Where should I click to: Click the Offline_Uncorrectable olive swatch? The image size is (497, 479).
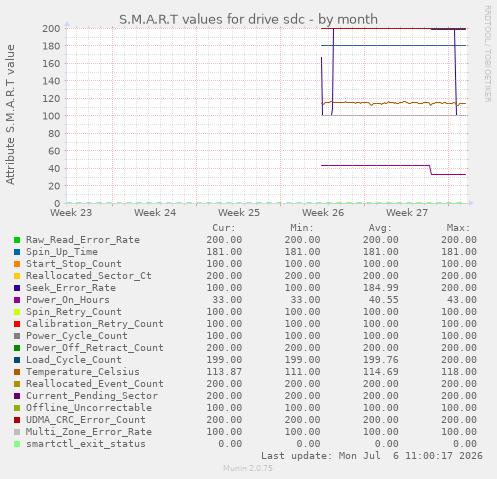click(17, 408)
